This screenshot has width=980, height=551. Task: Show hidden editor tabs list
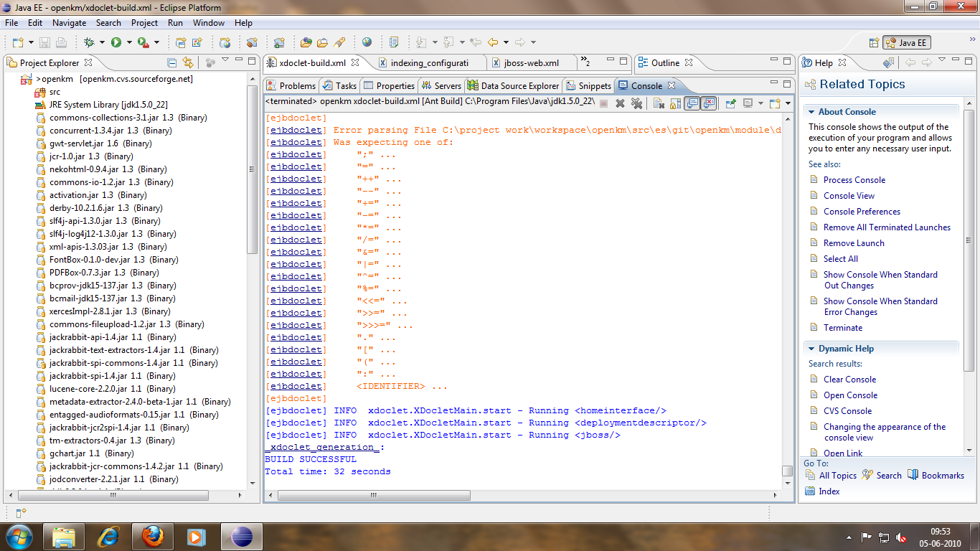[585, 62]
